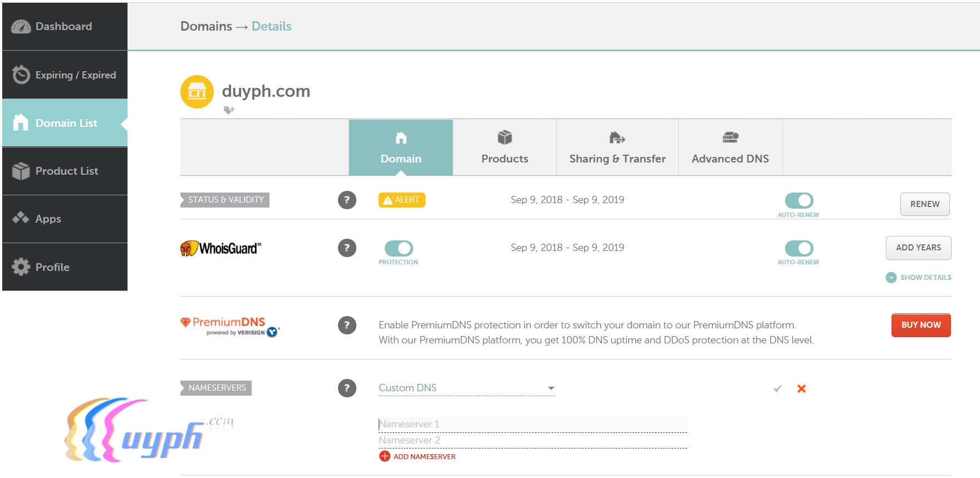This screenshot has height=478, width=980.
Task: Open the Custom DNS nameservers dropdown
Action: (466, 388)
